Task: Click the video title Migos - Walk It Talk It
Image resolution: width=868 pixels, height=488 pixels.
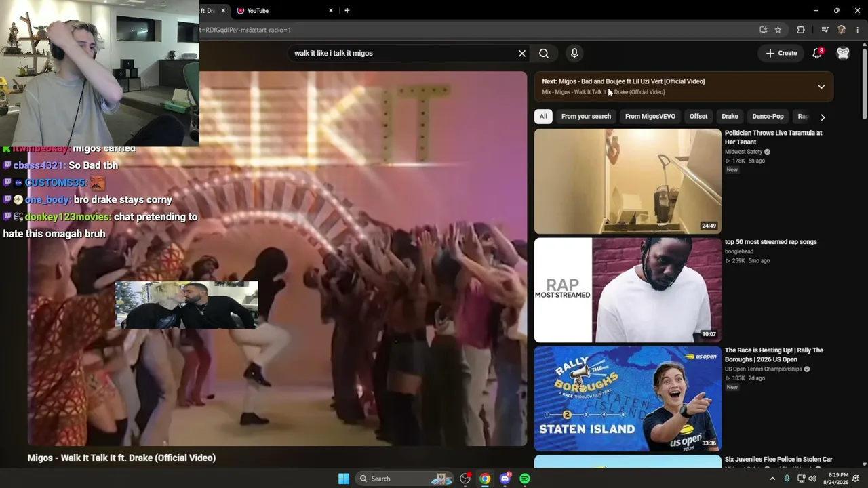Action: click(x=121, y=458)
